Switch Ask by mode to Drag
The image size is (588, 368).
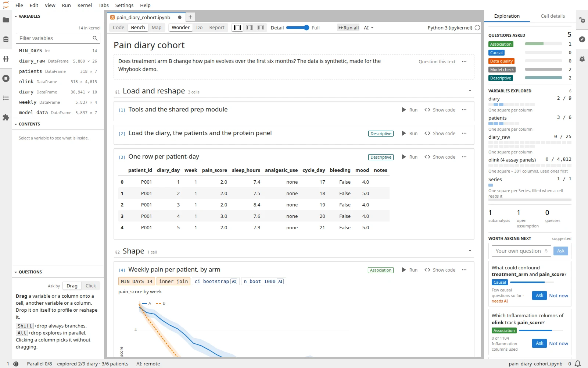pyautogui.click(x=72, y=286)
